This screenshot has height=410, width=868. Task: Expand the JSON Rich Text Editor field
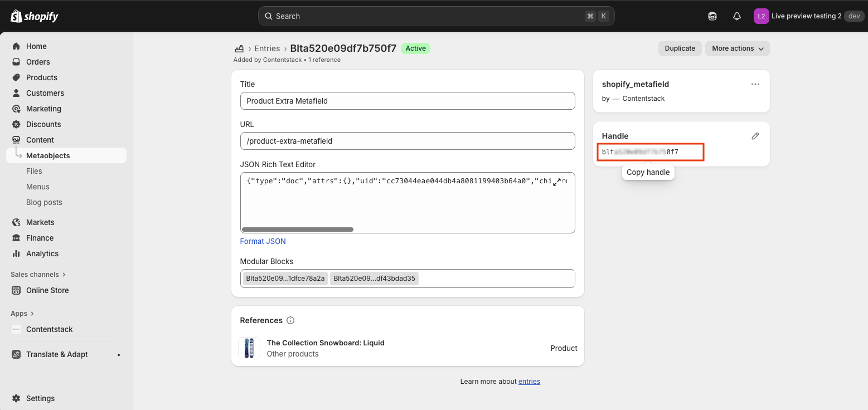click(x=557, y=182)
